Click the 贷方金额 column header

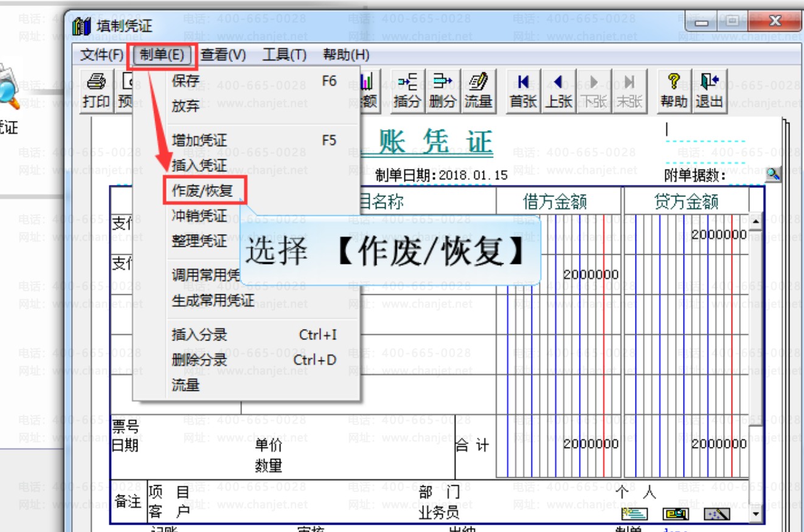(686, 201)
